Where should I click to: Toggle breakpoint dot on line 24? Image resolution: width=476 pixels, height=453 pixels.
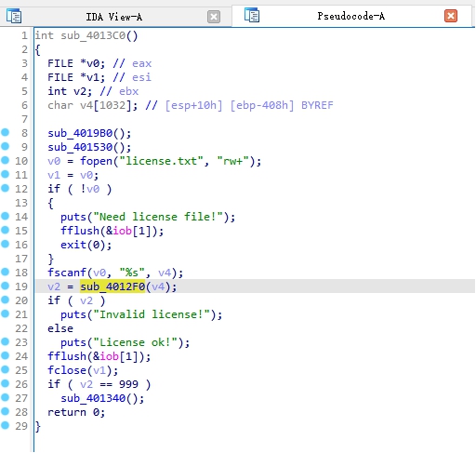click(6, 355)
